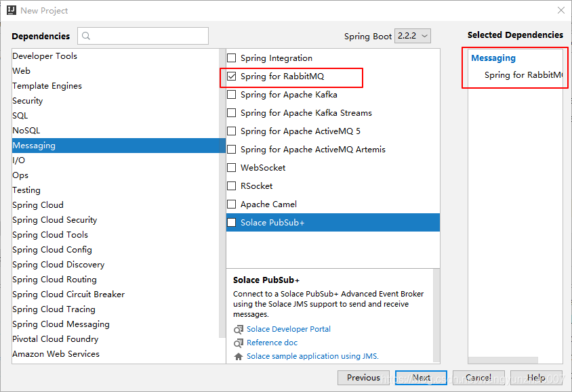Choose Template Engines category
Image resolution: width=572 pixels, height=392 pixels.
click(115, 85)
